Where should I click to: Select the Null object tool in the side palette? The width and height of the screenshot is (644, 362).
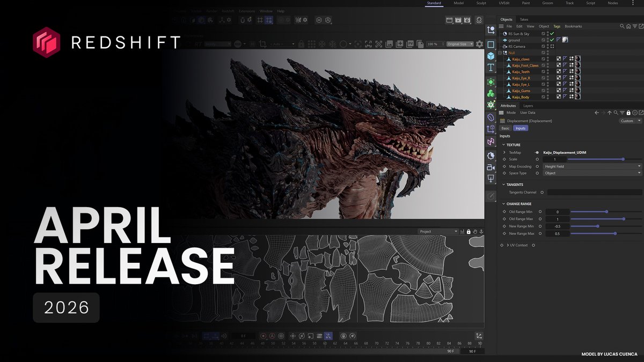click(491, 31)
